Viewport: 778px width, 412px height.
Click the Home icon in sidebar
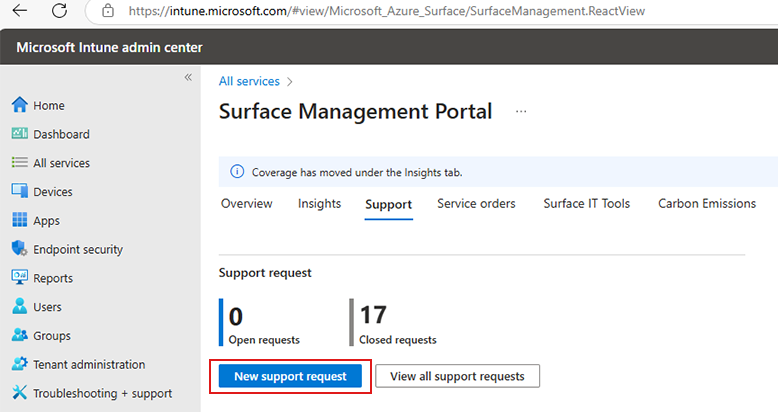coord(19,106)
